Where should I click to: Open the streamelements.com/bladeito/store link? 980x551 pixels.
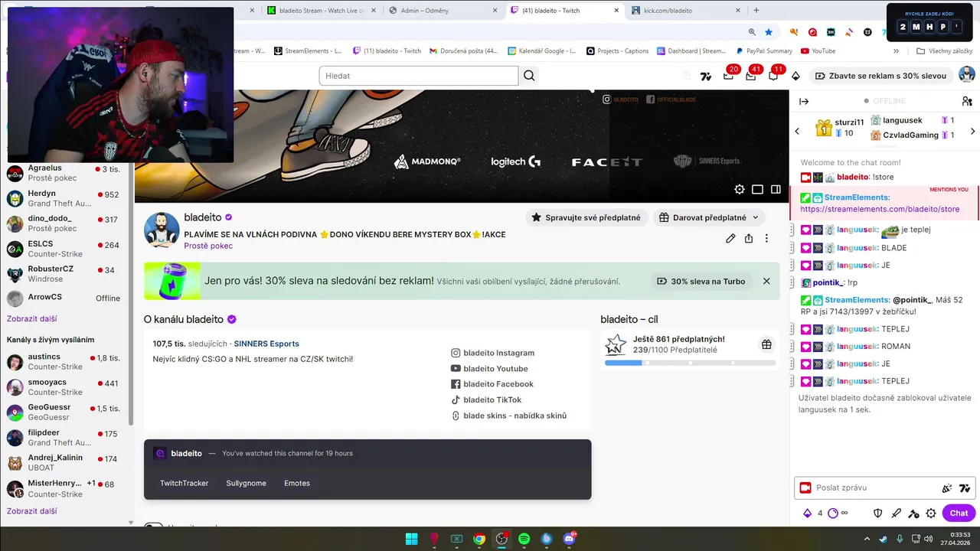880,209
